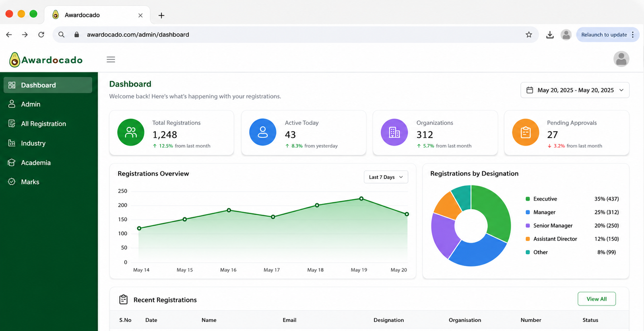Open a new browser tab with plus
Viewport: 644px width, 331px height.
[161, 15]
